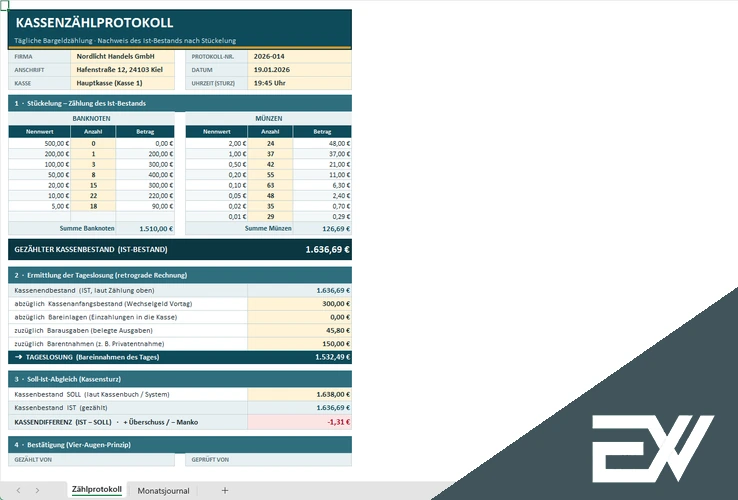
Task: Click section header 1 Stückelung
Action: click(180, 103)
